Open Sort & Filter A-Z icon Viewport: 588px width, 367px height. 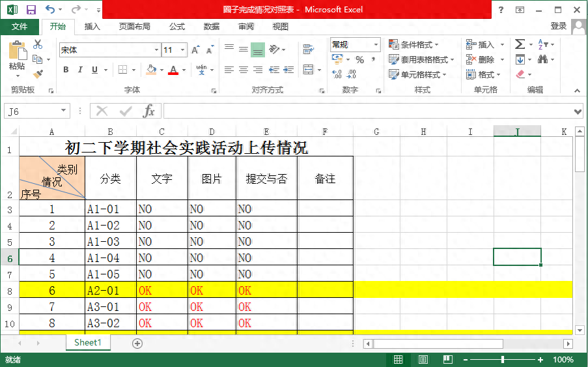(542, 44)
